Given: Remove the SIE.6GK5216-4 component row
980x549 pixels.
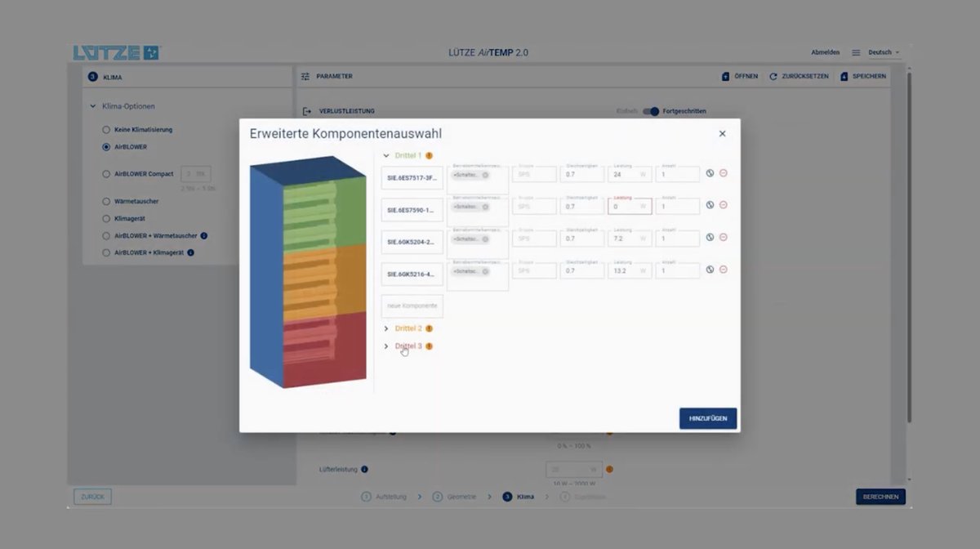Looking at the screenshot, I should click(724, 270).
